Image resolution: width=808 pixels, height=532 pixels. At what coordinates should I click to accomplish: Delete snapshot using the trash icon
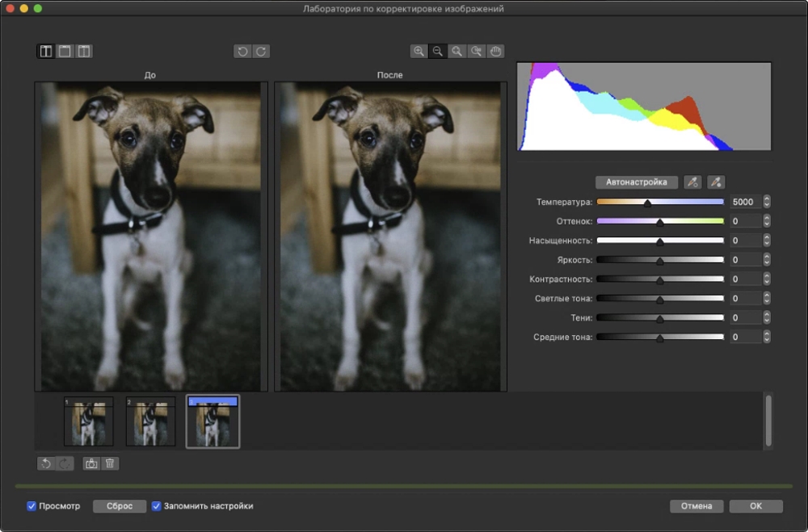click(111, 463)
